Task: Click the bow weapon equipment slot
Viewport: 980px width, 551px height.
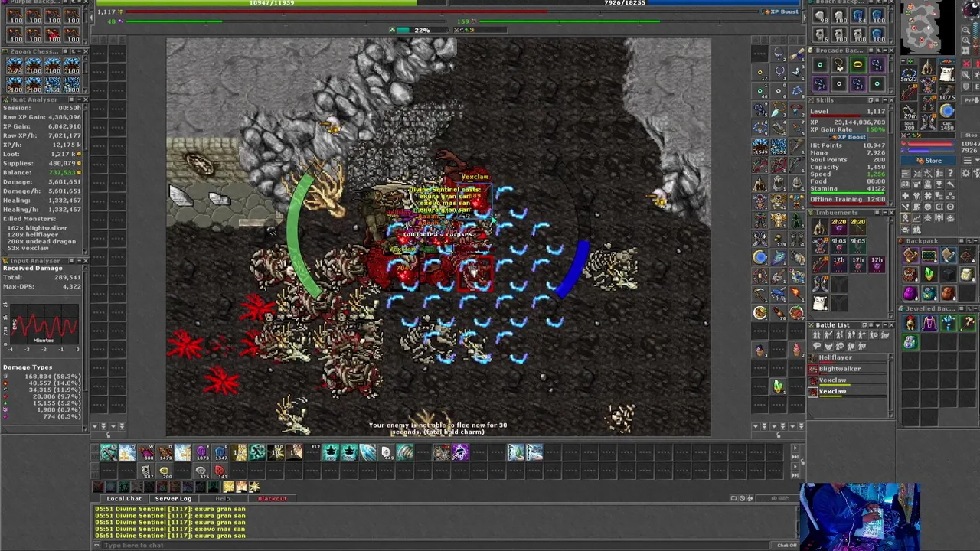Action: (x=909, y=92)
